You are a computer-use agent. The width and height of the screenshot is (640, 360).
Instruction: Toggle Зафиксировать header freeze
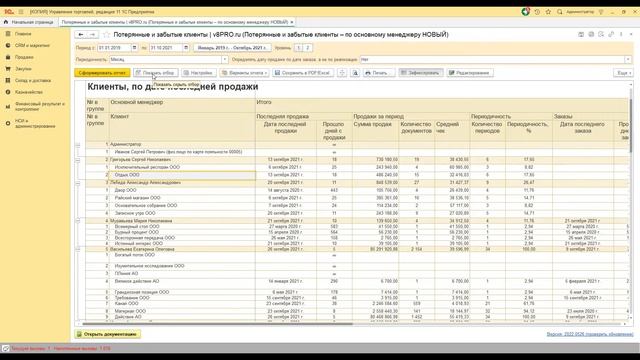click(421, 73)
